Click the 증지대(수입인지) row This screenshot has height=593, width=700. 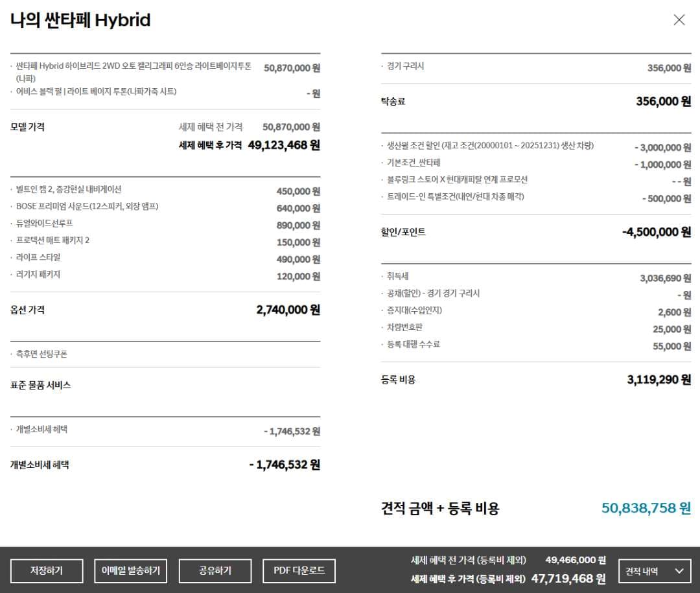point(536,311)
